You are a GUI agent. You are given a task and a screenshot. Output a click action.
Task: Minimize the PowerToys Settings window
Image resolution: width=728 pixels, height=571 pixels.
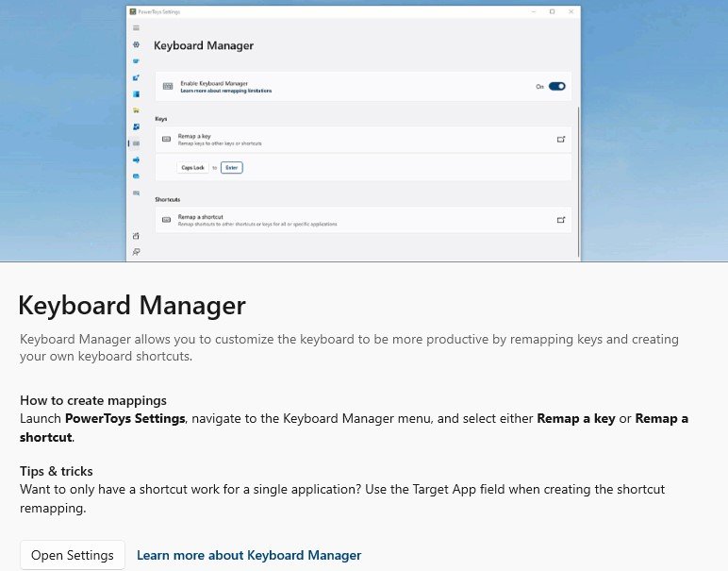(534, 11)
